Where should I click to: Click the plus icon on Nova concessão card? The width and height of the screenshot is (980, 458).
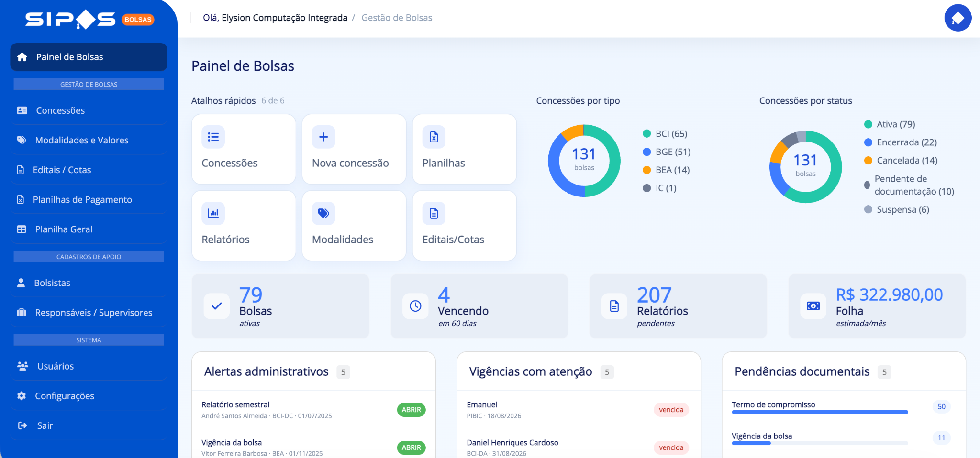click(323, 137)
